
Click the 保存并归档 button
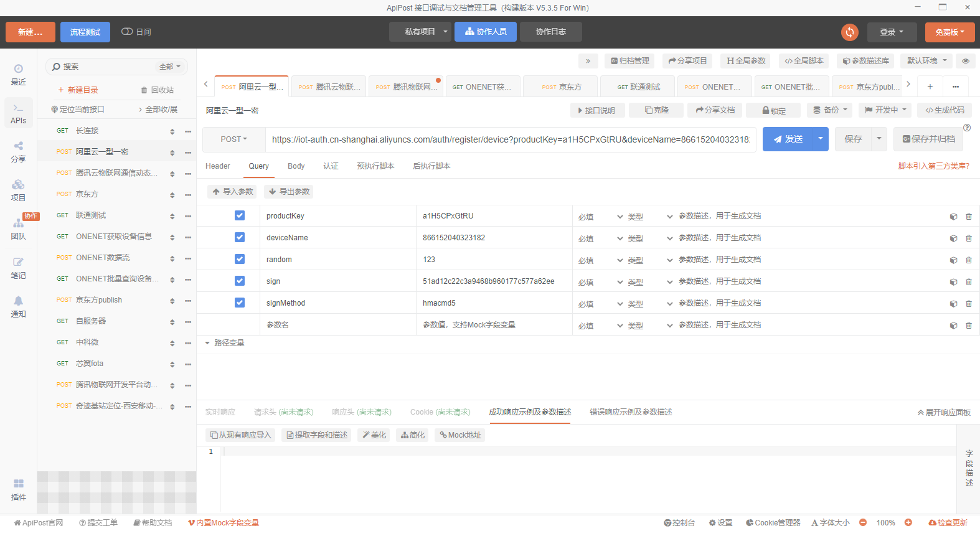pos(928,139)
